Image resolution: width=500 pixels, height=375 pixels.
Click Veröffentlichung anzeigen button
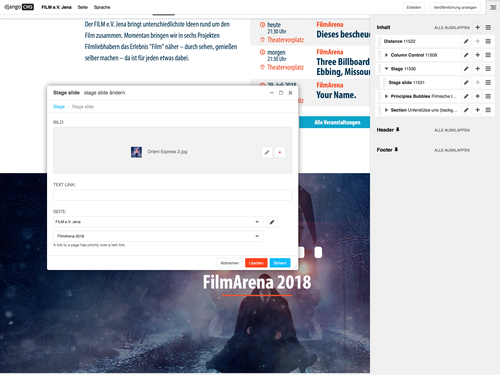coord(455,7)
